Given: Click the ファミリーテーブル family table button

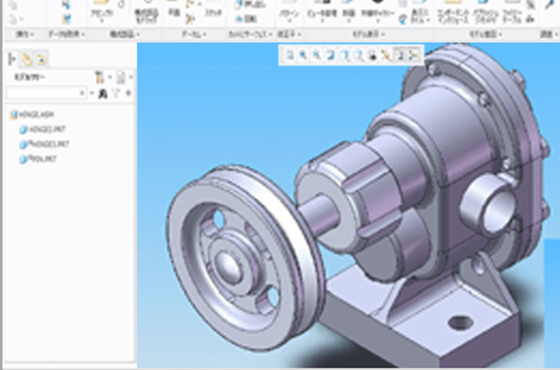Looking at the screenshot, I should (x=512, y=13).
